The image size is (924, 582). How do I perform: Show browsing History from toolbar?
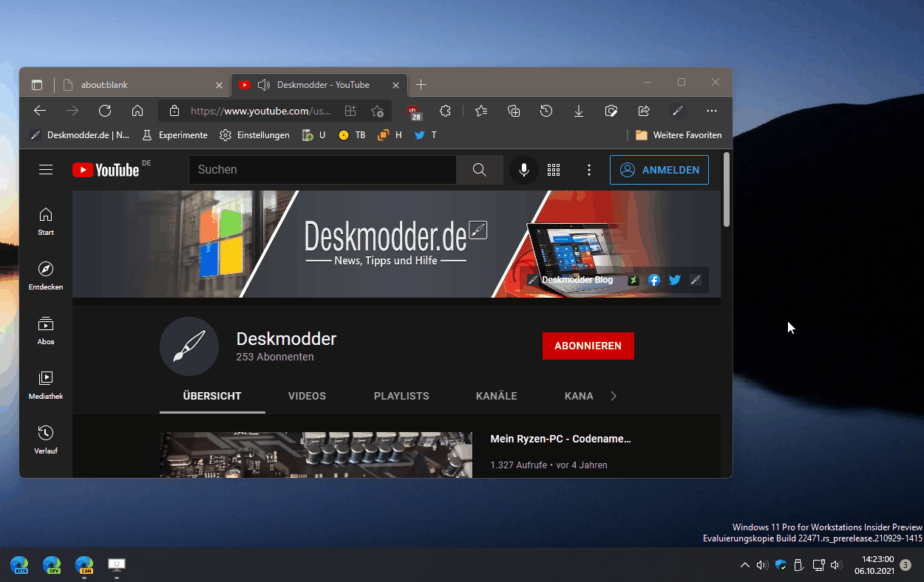pos(546,111)
